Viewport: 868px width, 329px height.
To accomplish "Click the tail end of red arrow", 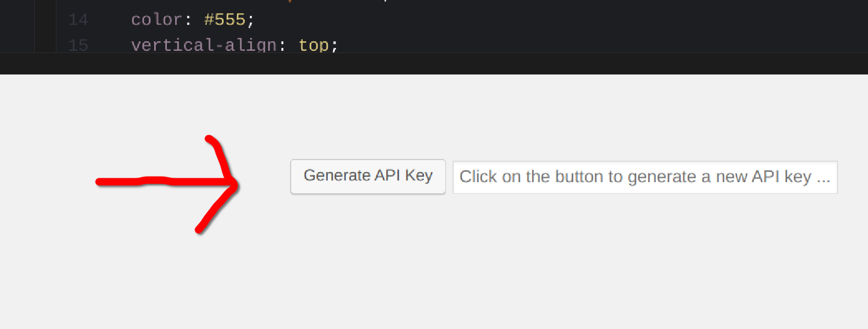I will 99,182.
